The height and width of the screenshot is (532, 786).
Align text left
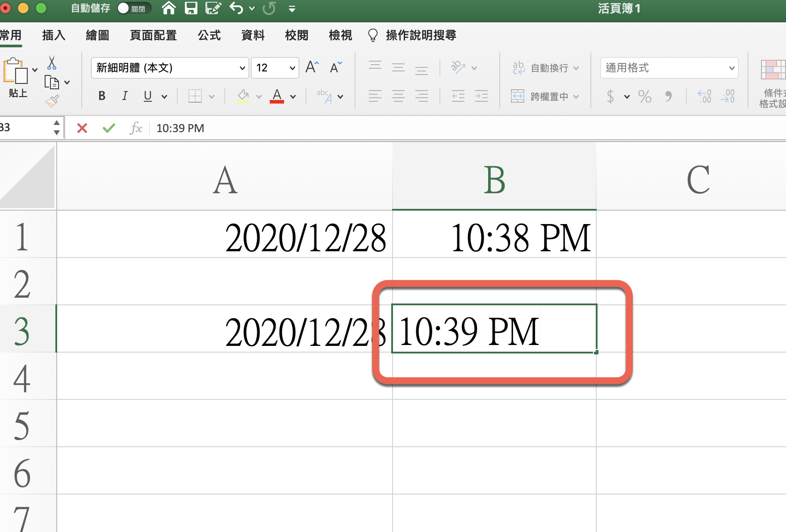tap(375, 96)
